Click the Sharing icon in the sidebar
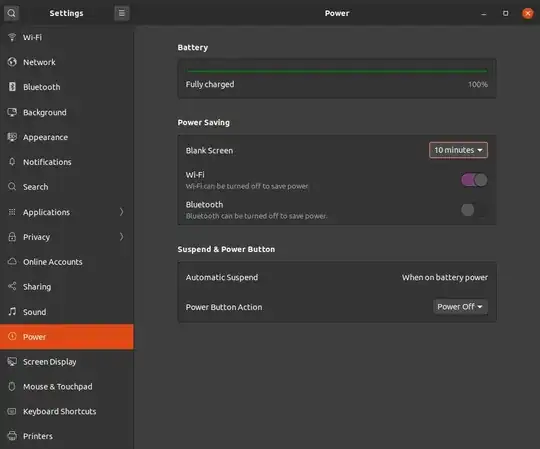Screen dimensions: 540x449 [12, 286]
